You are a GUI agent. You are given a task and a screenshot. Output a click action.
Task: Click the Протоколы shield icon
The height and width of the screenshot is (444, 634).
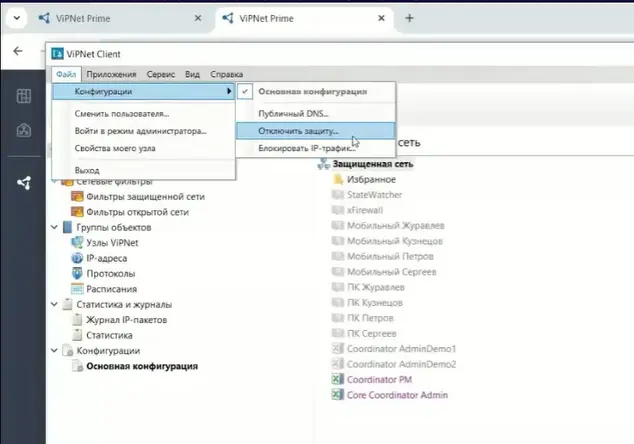pyautogui.click(x=77, y=273)
